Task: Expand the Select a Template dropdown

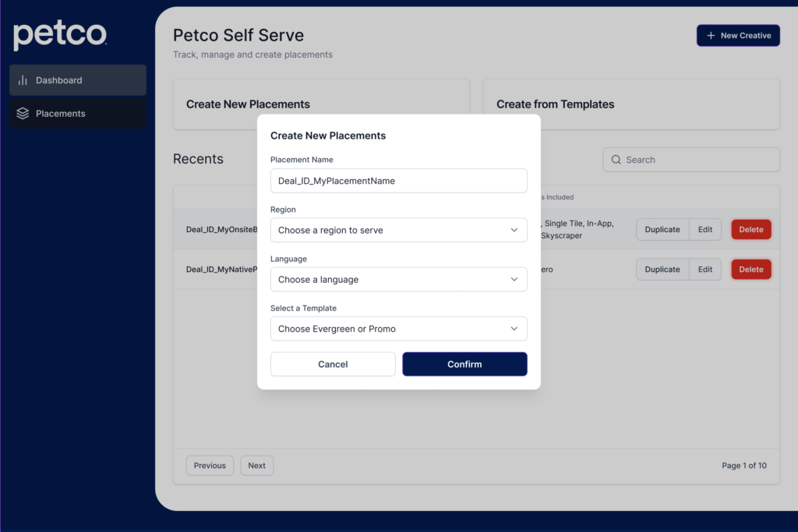Action: [398, 329]
